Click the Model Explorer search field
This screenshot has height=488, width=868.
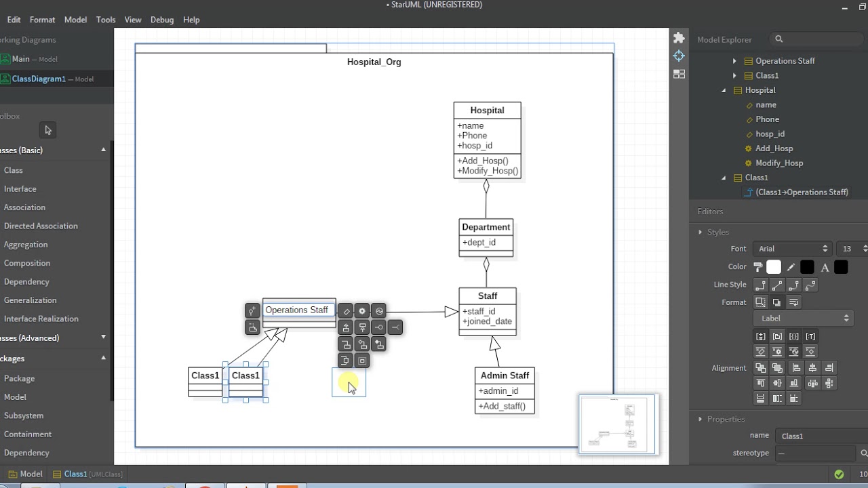818,39
